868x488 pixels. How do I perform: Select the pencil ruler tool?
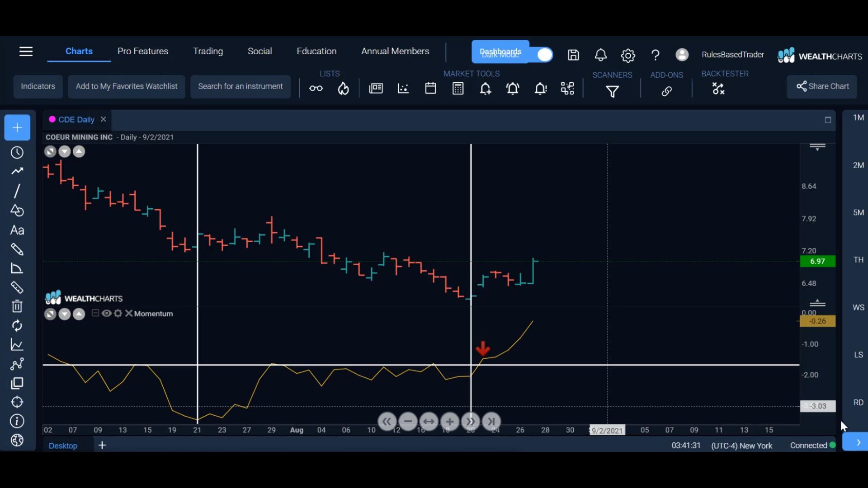click(x=17, y=249)
